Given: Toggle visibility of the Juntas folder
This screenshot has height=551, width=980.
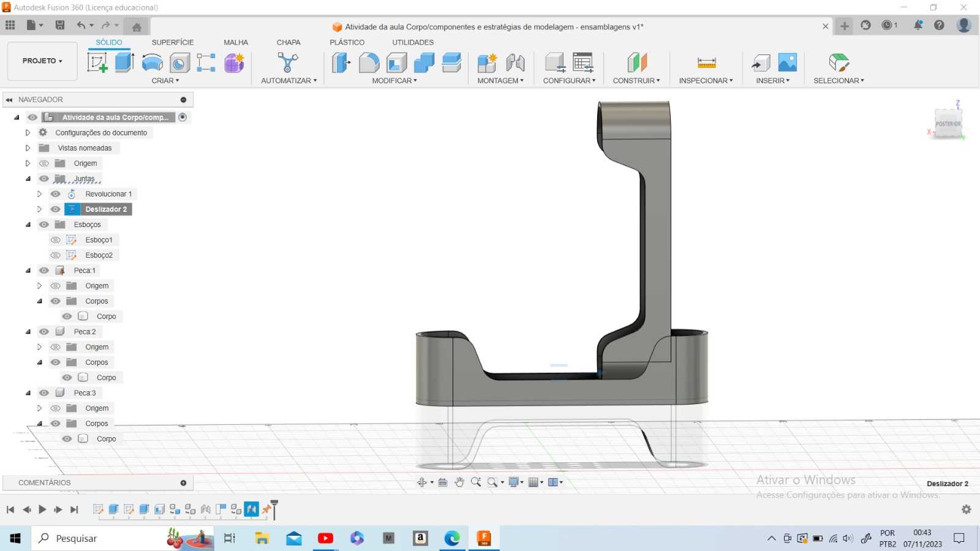Looking at the screenshot, I should pos(44,179).
